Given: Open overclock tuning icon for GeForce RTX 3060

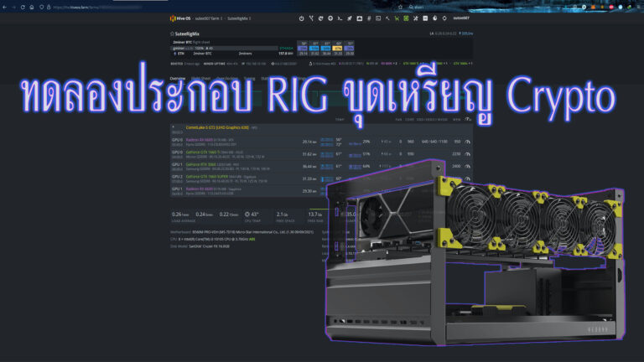Looking at the screenshot, I should 467,166.
